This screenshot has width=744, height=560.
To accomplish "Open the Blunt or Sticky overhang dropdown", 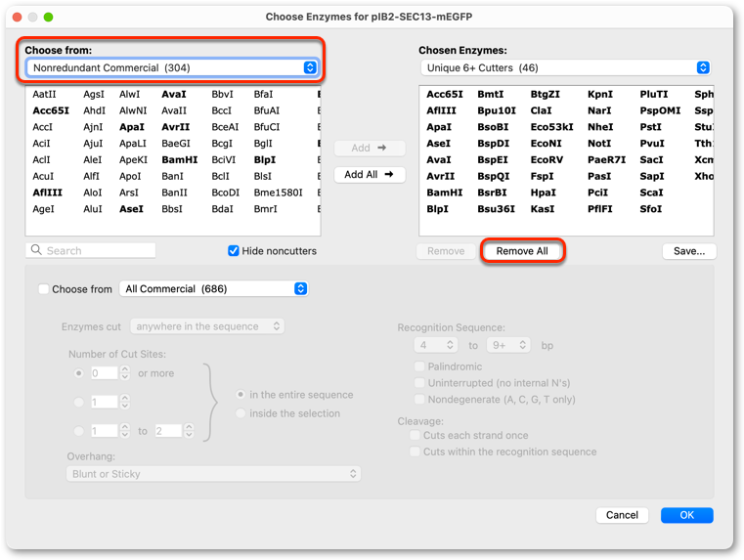I will [213, 474].
